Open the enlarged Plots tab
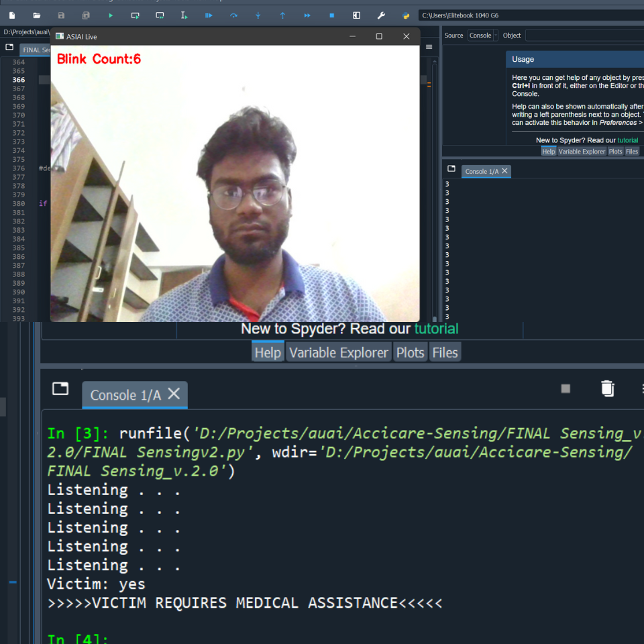The height and width of the screenshot is (644, 644). pyautogui.click(x=410, y=353)
